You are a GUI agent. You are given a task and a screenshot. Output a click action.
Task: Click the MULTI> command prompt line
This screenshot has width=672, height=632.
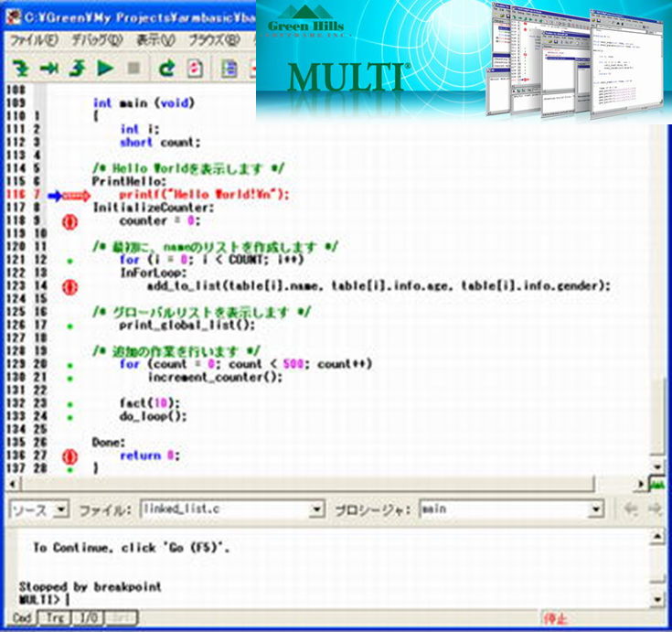click(x=44, y=599)
